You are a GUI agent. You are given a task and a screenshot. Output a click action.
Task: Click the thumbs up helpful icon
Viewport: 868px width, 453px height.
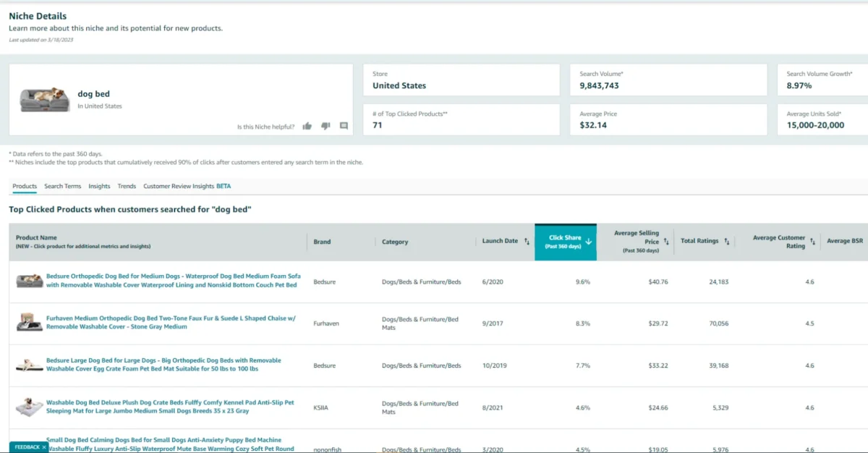click(307, 126)
